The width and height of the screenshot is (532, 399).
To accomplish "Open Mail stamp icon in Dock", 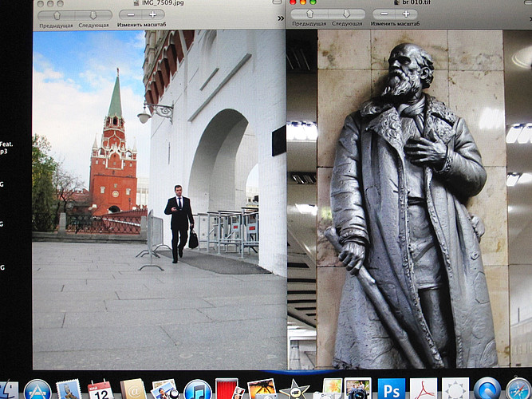I will pyautogui.click(x=69, y=390).
